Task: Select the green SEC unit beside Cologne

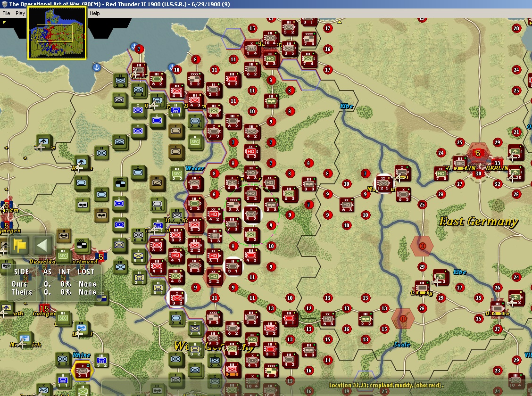Action: point(63,318)
